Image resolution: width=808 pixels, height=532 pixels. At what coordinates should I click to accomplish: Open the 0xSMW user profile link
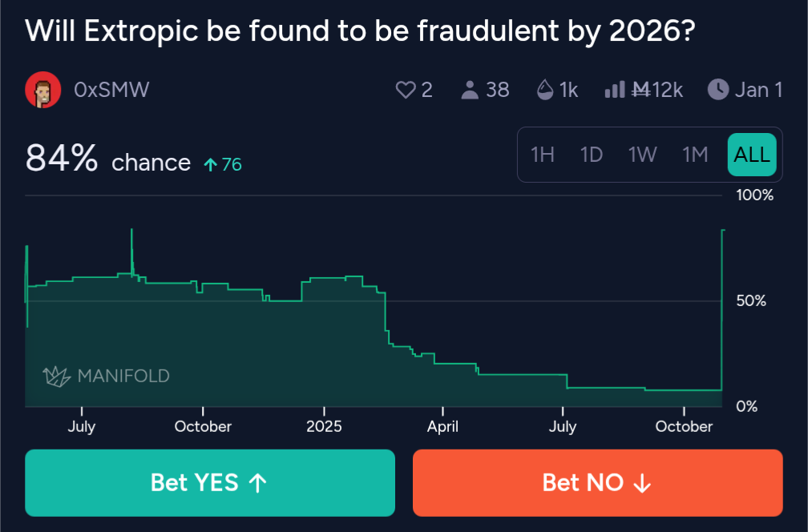click(111, 90)
